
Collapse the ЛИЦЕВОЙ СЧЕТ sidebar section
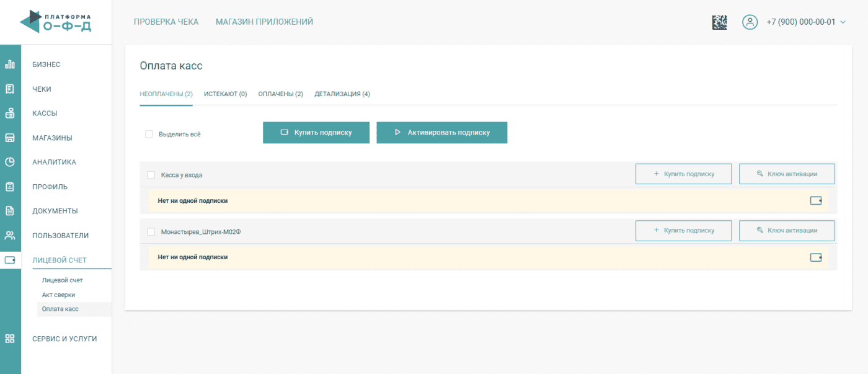(x=60, y=260)
